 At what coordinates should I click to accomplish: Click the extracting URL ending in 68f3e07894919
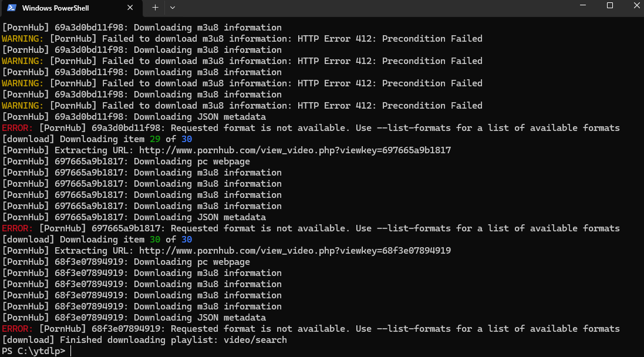(295, 251)
